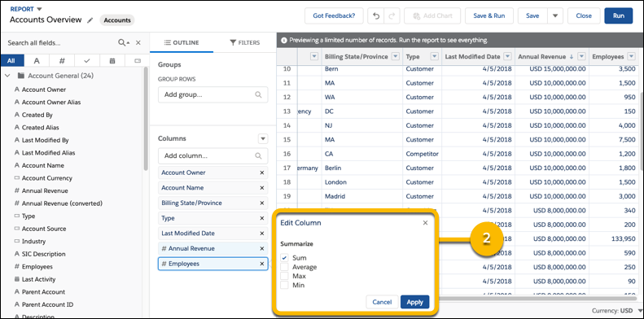This screenshot has width=644, height=319.
Task: Clear field search with X icon
Action: pos(138,42)
